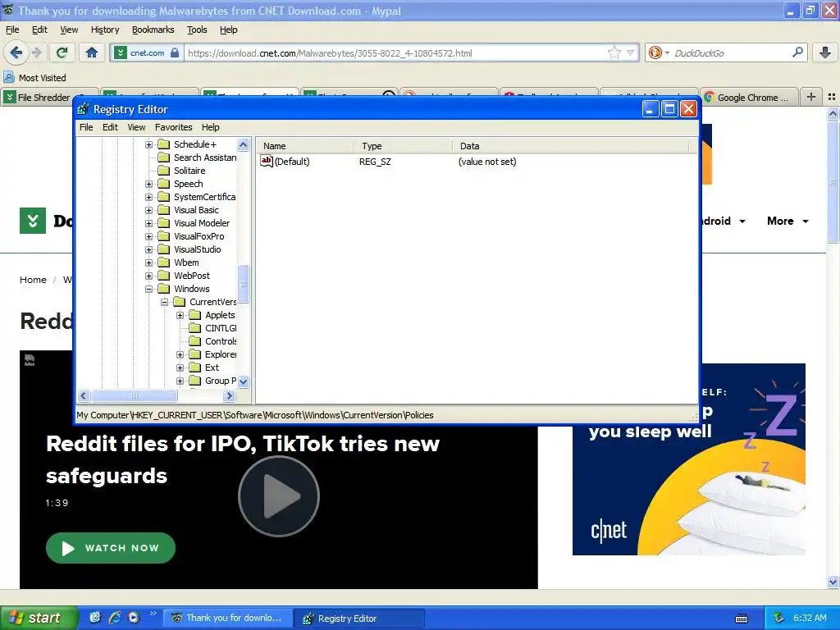Show hidden quick launch icons chevron
This screenshot has width=840, height=630.
153,614
